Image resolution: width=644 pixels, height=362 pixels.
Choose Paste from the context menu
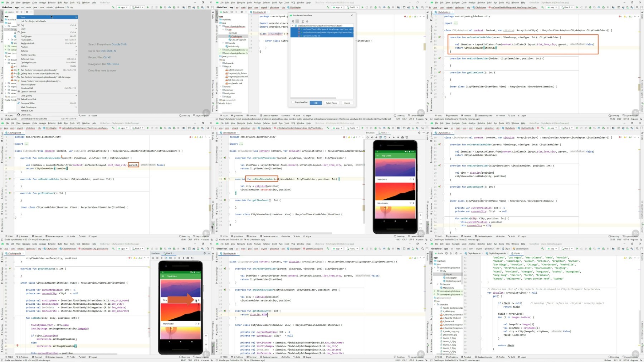[x=23, y=32]
